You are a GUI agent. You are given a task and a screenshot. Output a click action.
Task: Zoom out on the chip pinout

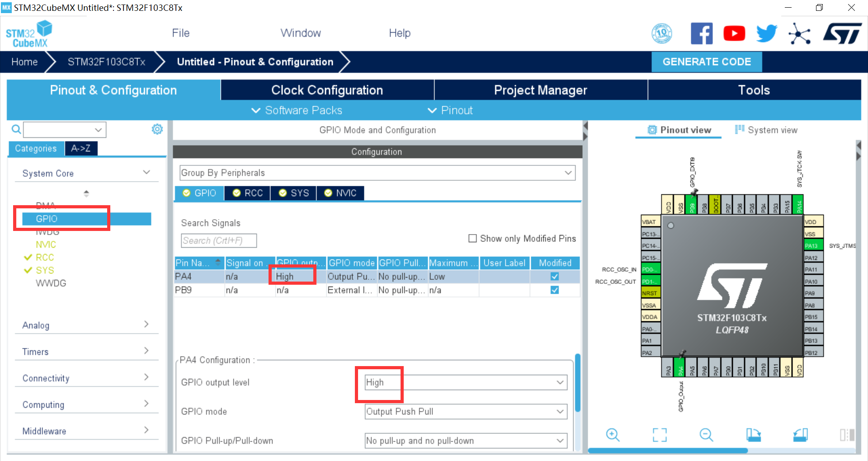pos(706,435)
